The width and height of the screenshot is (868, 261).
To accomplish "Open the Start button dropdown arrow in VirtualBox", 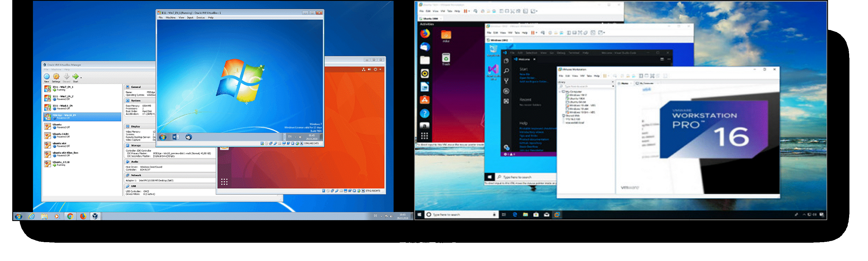I will pos(81,78).
